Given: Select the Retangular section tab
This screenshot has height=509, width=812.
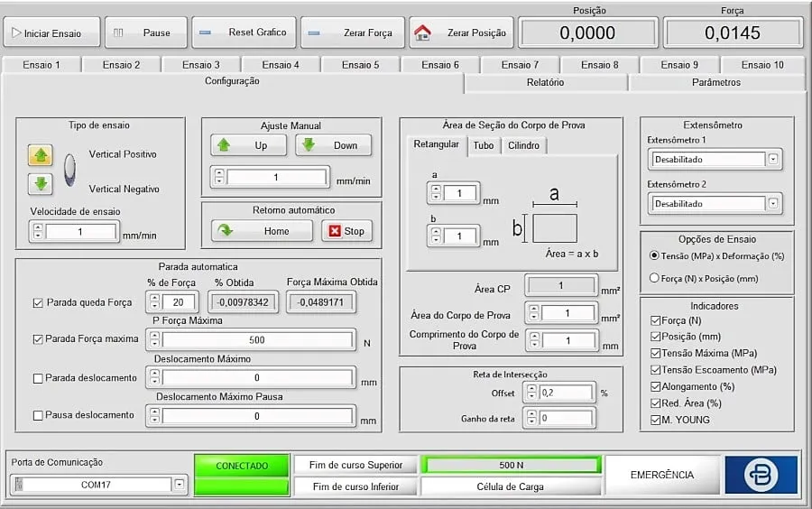Looking at the screenshot, I should [436, 144].
